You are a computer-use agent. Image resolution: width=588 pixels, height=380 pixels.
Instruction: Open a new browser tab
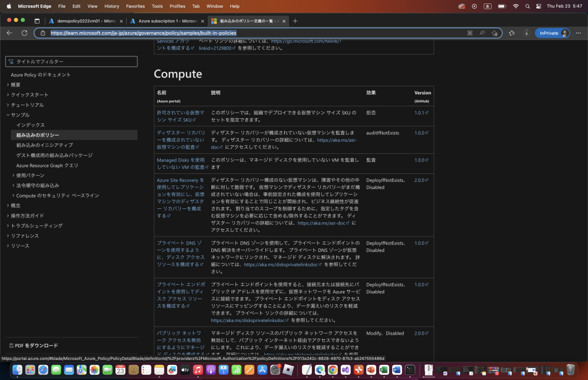pyautogui.click(x=295, y=21)
